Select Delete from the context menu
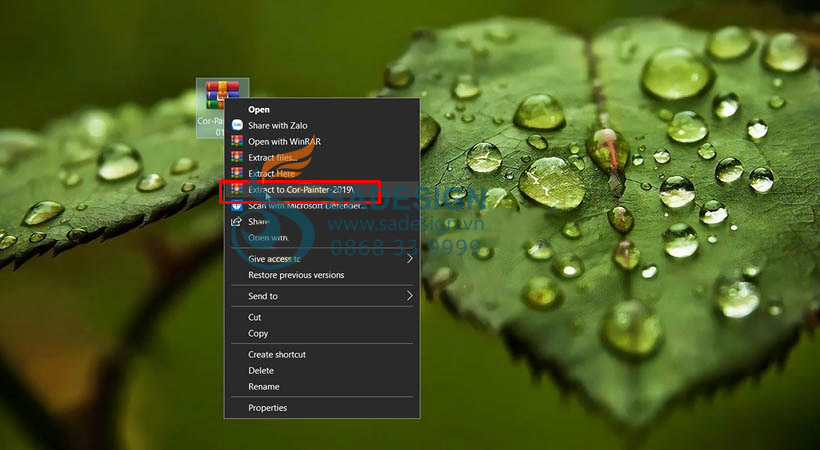 (x=261, y=370)
